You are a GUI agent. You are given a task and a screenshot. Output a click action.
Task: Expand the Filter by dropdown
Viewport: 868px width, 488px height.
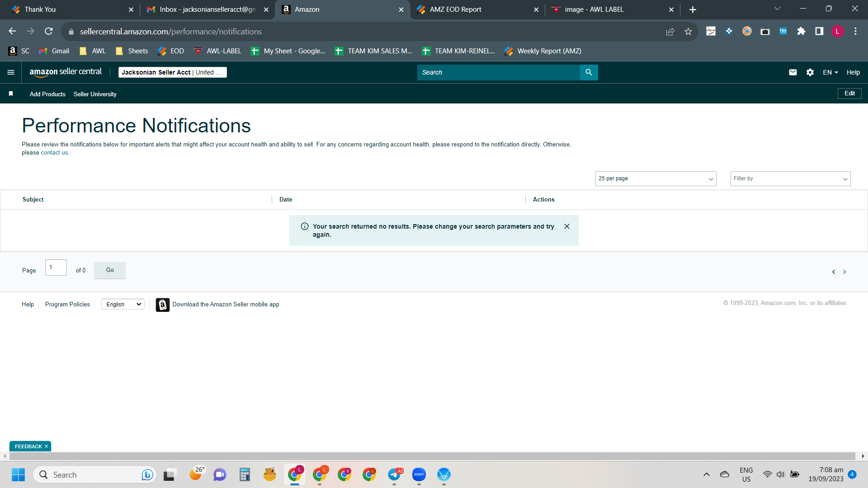(x=790, y=178)
